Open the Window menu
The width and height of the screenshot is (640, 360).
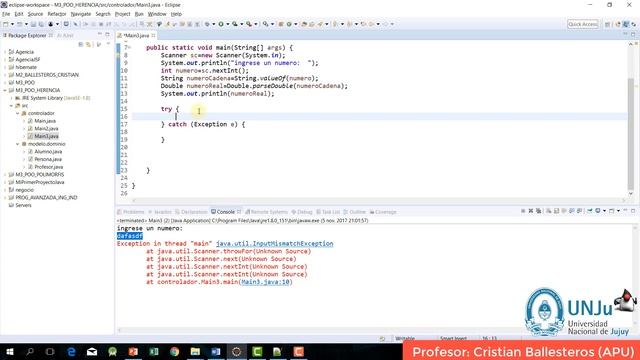pyautogui.click(x=157, y=14)
